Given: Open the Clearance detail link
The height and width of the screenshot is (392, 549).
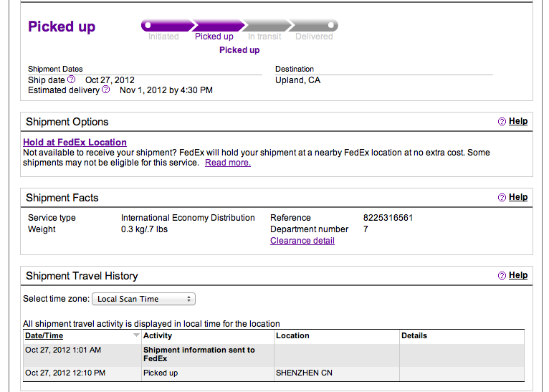Looking at the screenshot, I should point(302,241).
